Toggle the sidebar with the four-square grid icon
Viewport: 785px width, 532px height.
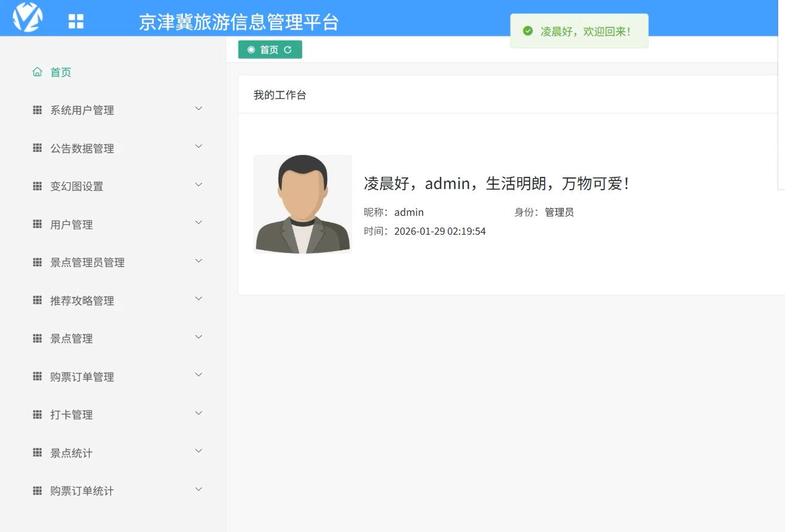pos(76,22)
